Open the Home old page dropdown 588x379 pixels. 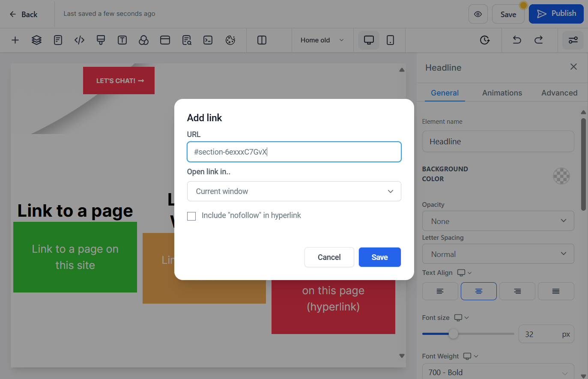click(322, 40)
